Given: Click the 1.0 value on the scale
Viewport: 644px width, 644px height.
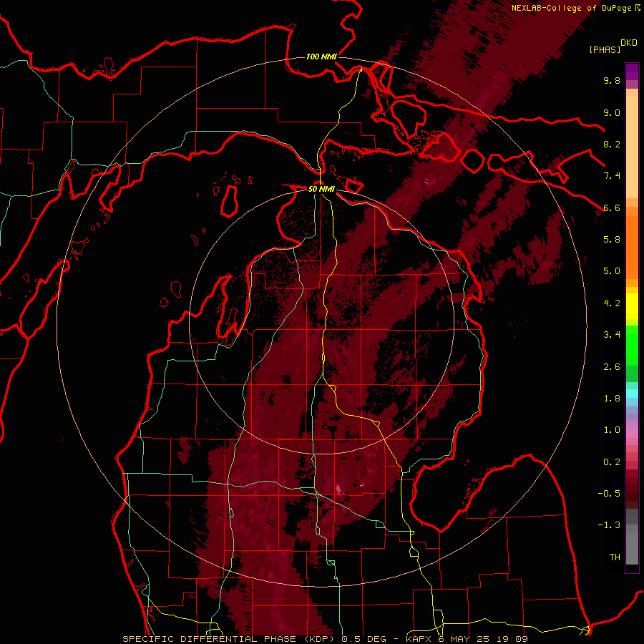Looking at the screenshot, I should [x=612, y=430].
